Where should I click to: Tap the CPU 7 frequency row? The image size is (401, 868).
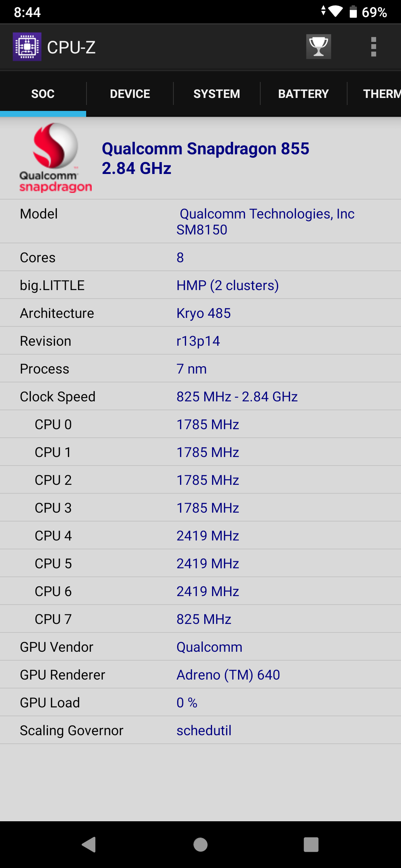pos(200,619)
